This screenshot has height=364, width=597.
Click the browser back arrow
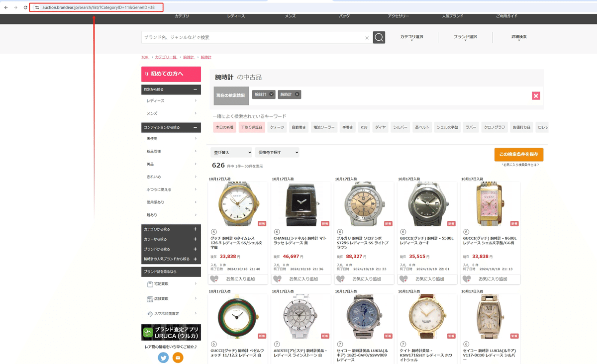(5, 7)
